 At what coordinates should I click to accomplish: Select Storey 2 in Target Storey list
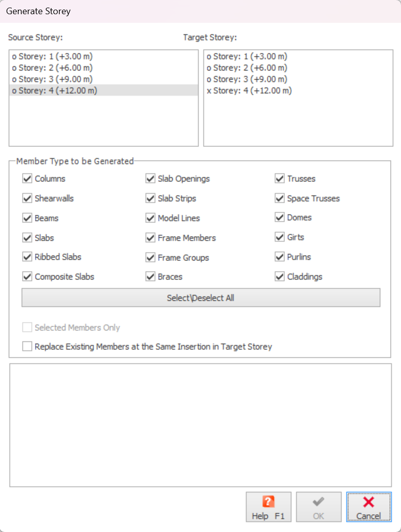point(247,68)
